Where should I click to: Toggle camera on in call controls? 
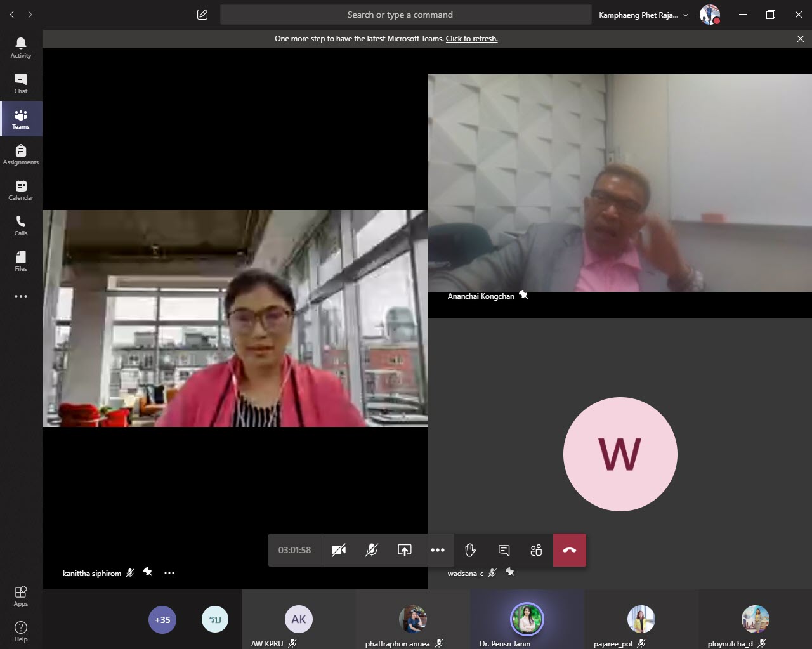[339, 550]
